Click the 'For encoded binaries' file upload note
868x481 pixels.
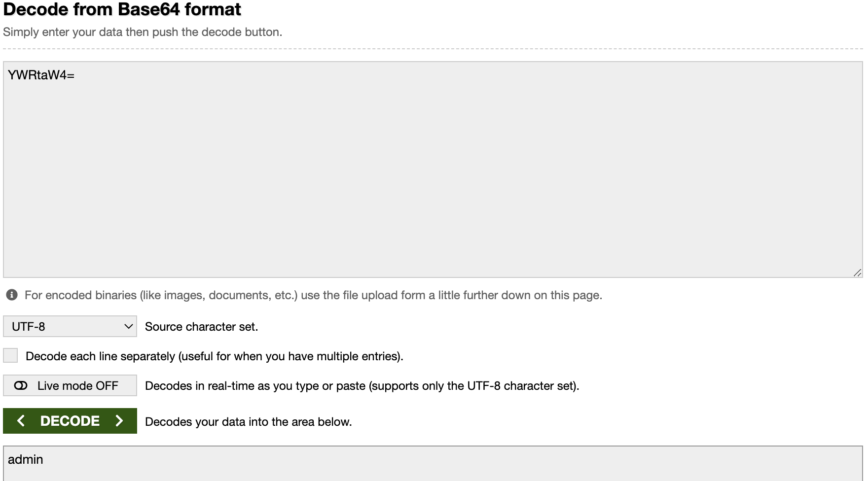313,295
